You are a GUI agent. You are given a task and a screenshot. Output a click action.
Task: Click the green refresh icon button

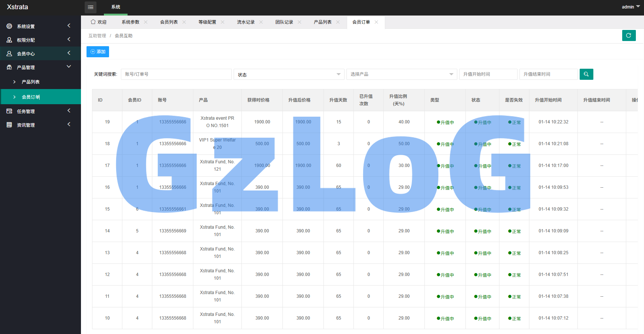[628, 35]
